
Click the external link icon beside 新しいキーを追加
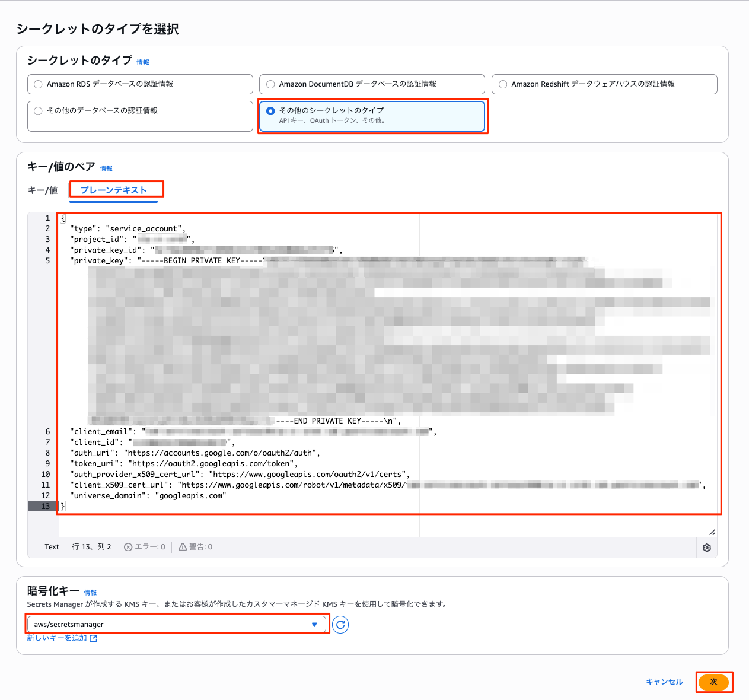(93, 638)
